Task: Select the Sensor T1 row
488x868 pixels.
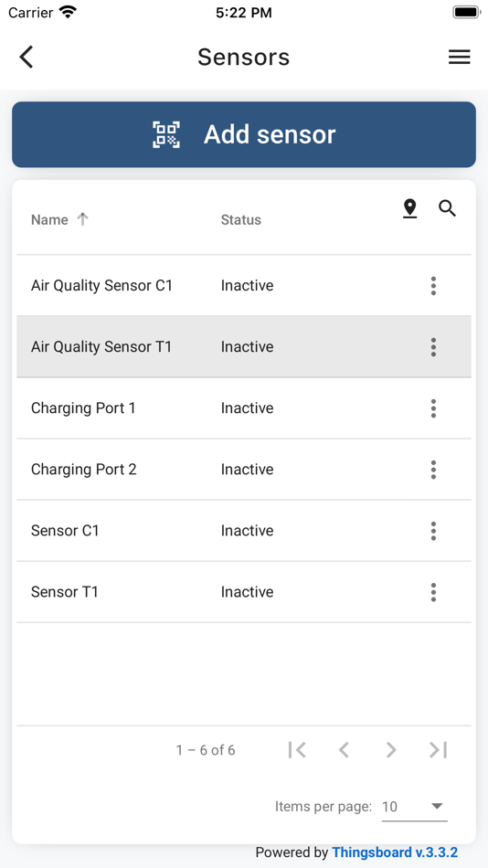Action: point(244,592)
